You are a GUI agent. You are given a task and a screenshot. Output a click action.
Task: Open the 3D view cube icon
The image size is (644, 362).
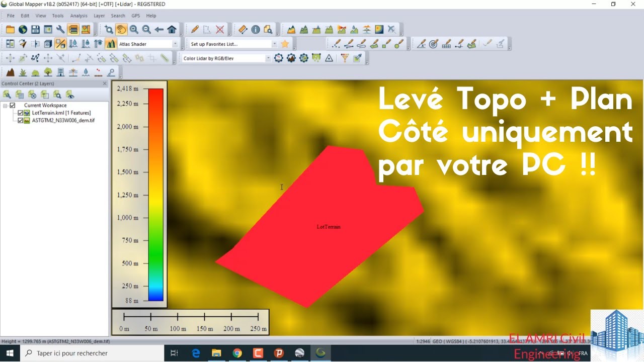48,44
